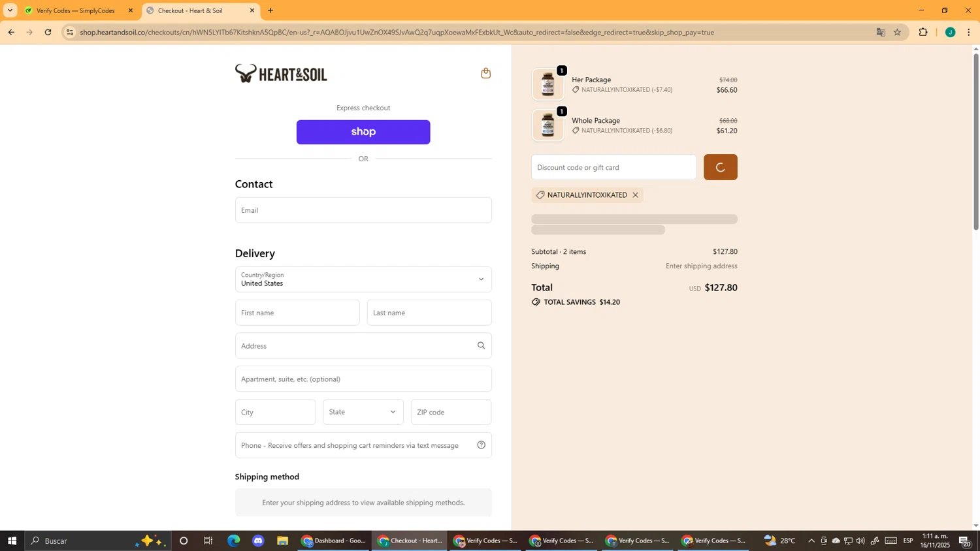Click the City field
Viewport: 980px width, 551px height.
click(276, 412)
